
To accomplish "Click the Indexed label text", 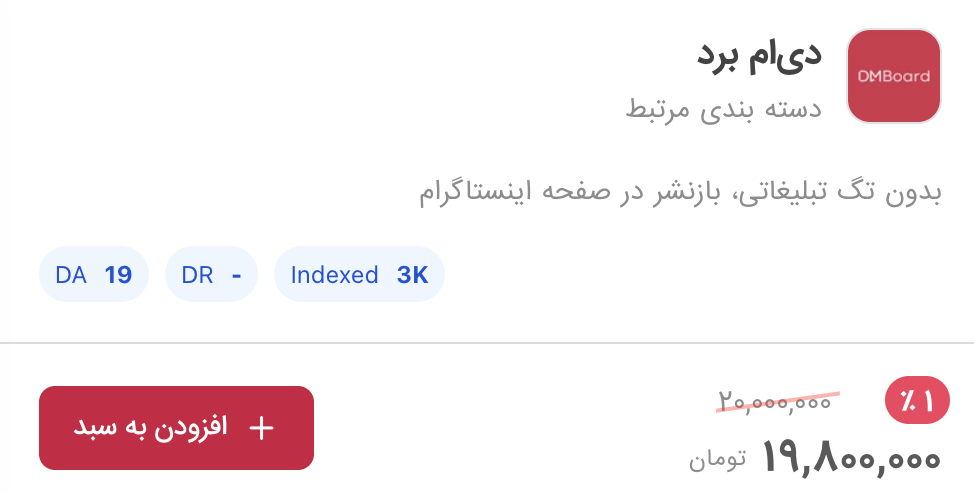I will click(x=334, y=275).
